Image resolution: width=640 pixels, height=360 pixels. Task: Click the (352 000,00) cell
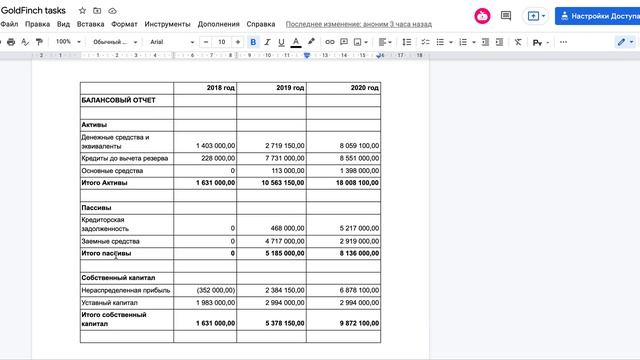(205, 290)
